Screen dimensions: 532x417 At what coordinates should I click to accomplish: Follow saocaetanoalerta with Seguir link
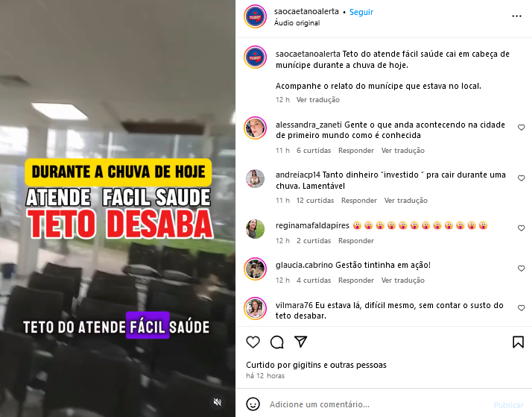(361, 12)
